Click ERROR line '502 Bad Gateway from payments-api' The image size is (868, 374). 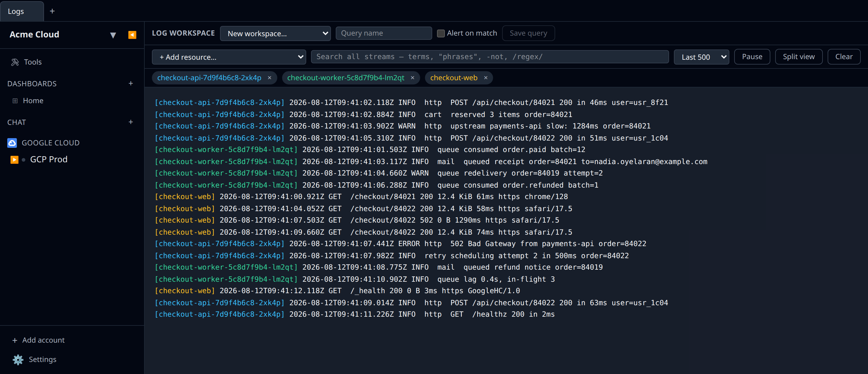point(400,244)
